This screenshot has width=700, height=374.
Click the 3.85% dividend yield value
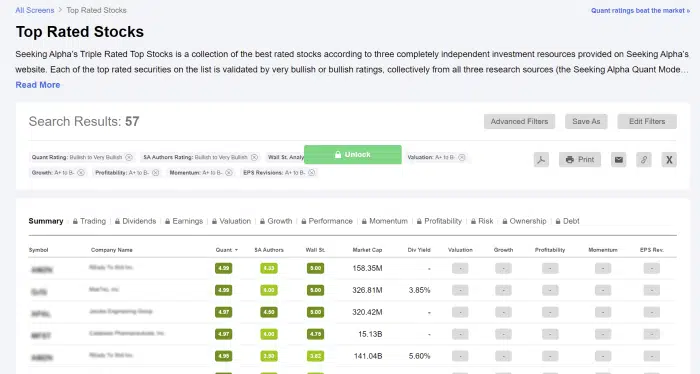coord(420,290)
